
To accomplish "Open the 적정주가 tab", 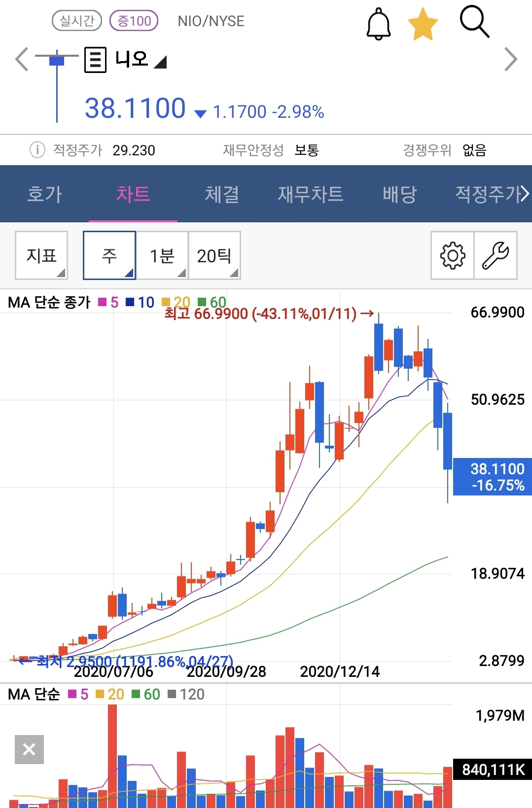I will pos(488,194).
